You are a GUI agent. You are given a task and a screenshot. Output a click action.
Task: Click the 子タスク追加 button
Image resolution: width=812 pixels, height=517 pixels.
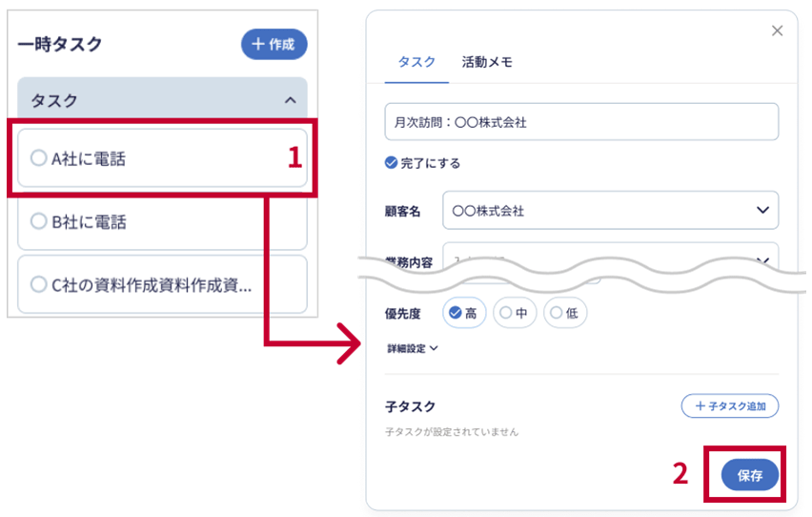click(729, 406)
